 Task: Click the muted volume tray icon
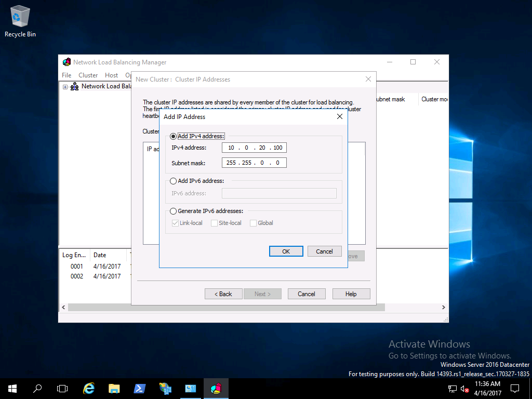464,389
